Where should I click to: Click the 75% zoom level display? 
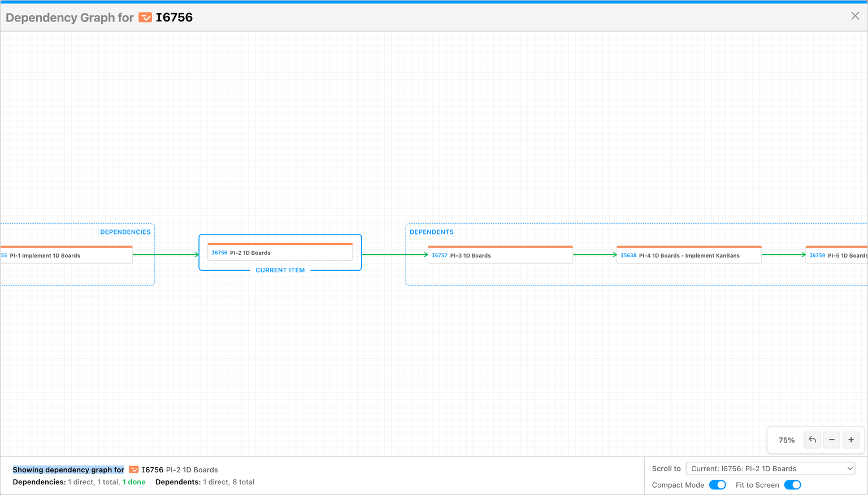pos(786,440)
